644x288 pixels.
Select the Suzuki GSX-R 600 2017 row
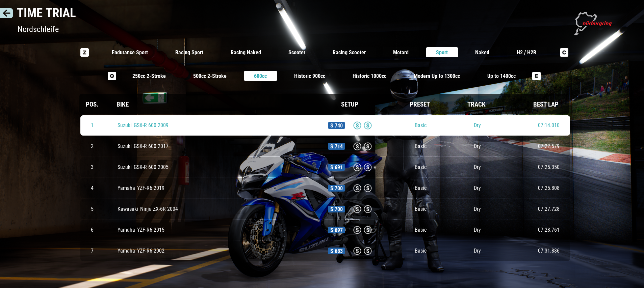click(325, 146)
